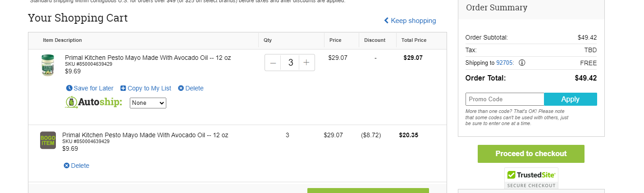Open the BOGO Primal Kitchen Pesto Mayo link
This screenshot has height=193, width=644.
(x=145, y=135)
